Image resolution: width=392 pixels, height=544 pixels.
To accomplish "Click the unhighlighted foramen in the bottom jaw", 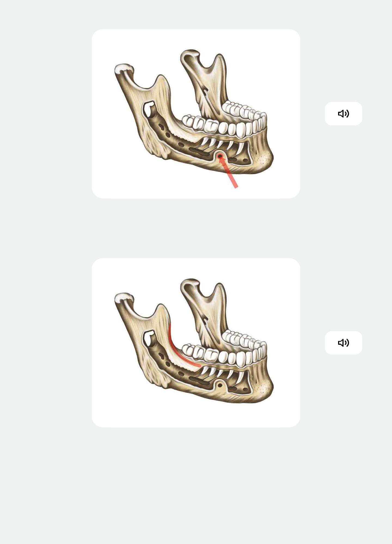I will pyautogui.click(x=220, y=386).
